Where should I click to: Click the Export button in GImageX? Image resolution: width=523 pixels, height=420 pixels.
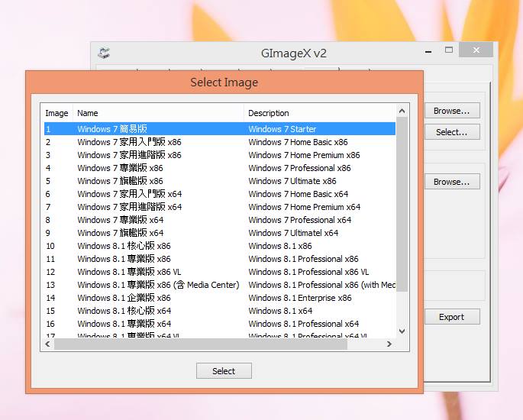(452, 317)
